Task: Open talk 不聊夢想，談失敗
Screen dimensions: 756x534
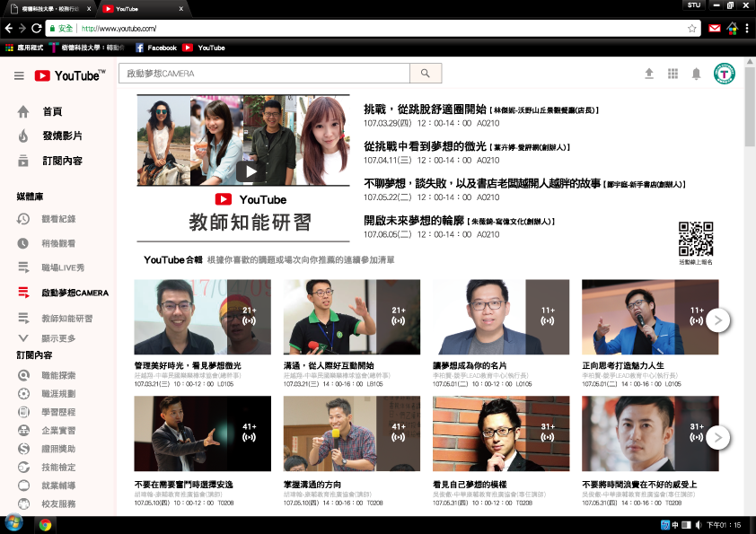Action: point(482,184)
